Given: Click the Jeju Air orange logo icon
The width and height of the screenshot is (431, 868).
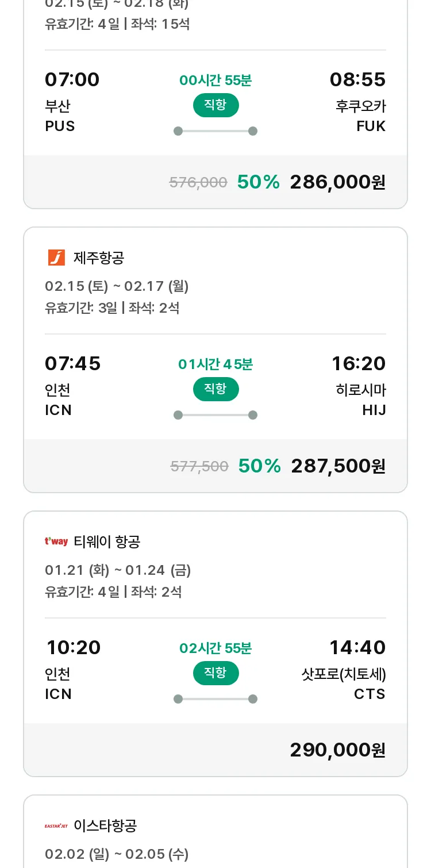Looking at the screenshot, I should coord(56,258).
